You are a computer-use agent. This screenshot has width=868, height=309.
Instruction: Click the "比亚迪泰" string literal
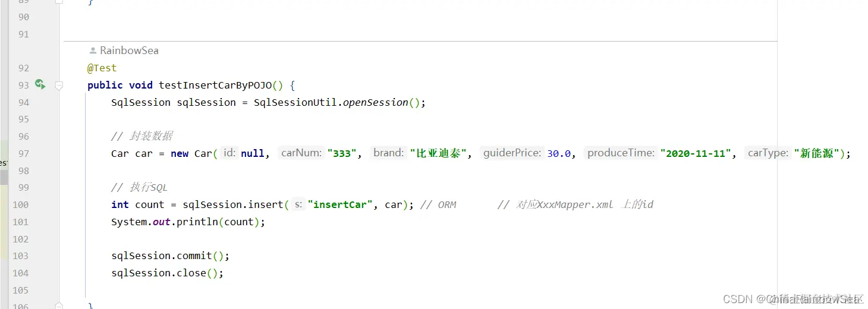click(x=438, y=153)
